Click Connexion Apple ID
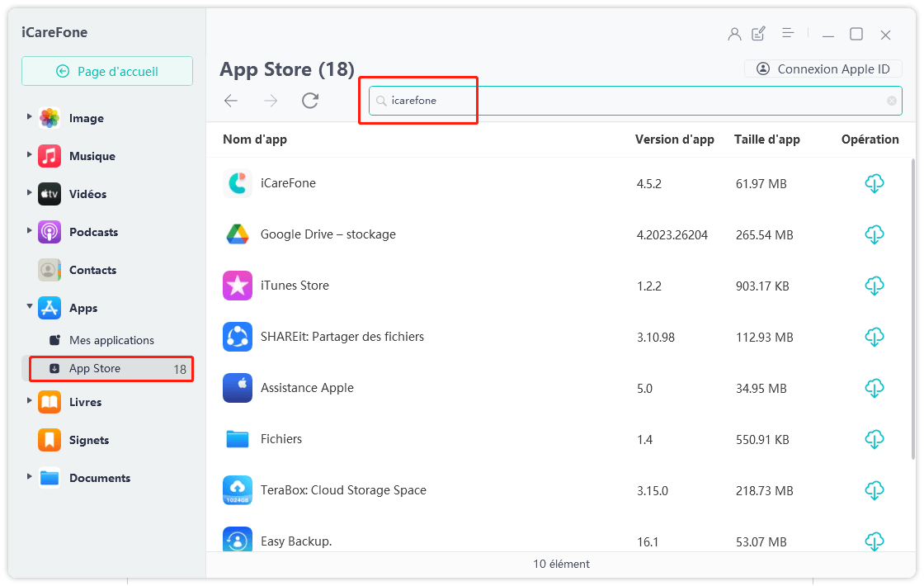 click(x=823, y=69)
